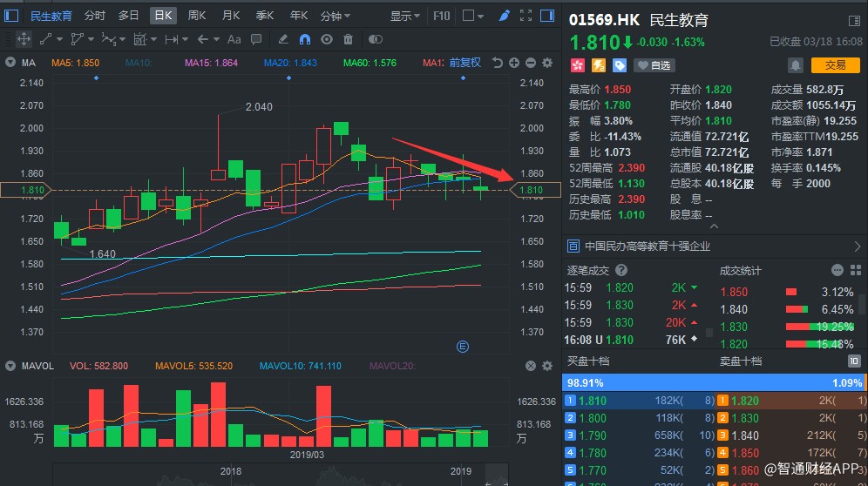Select the crosshair move tool
Viewport: 868px width, 486px height.
point(24,39)
